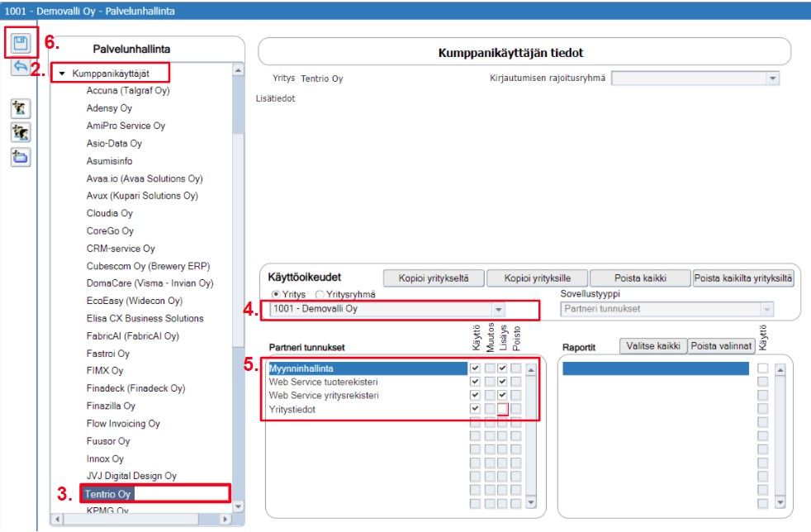Select FIMX Oy in the tree

[105, 371]
